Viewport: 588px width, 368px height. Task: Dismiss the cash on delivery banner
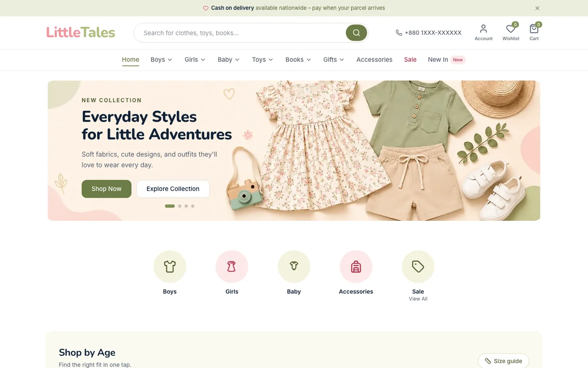pos(537,8)
